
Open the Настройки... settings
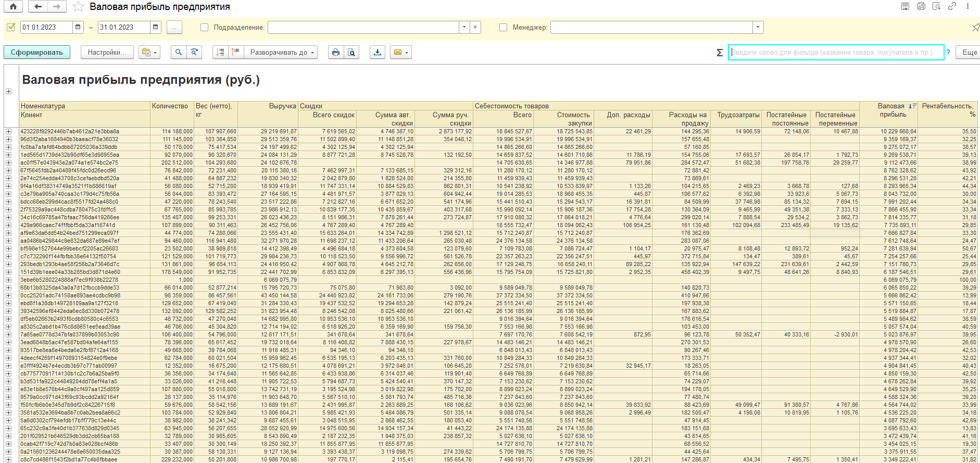(107, 52)
